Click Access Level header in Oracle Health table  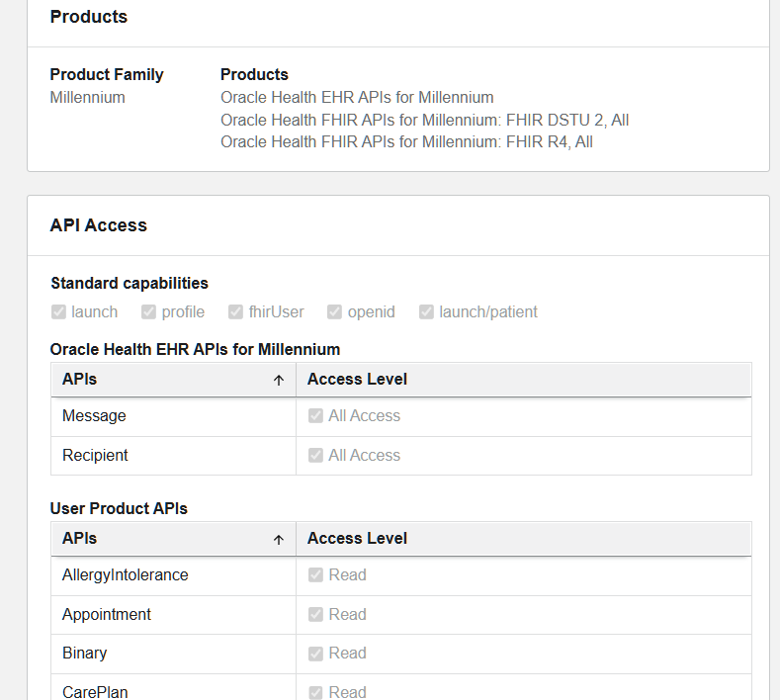click(x=357, y=379)
